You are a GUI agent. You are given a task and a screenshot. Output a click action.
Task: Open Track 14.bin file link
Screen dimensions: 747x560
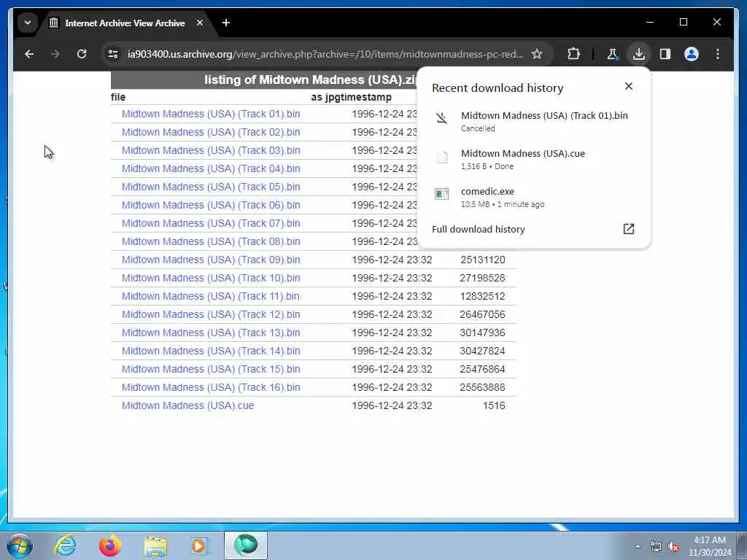(x=211, y=351)
